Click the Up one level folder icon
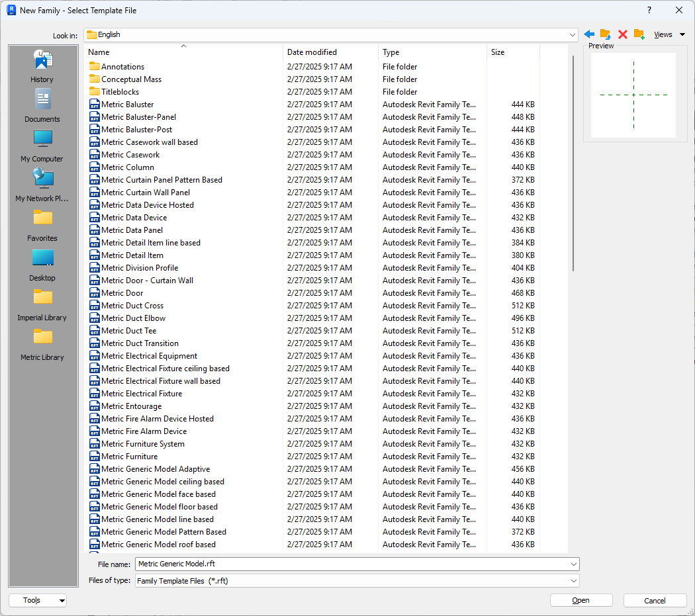 coord(606,34)
